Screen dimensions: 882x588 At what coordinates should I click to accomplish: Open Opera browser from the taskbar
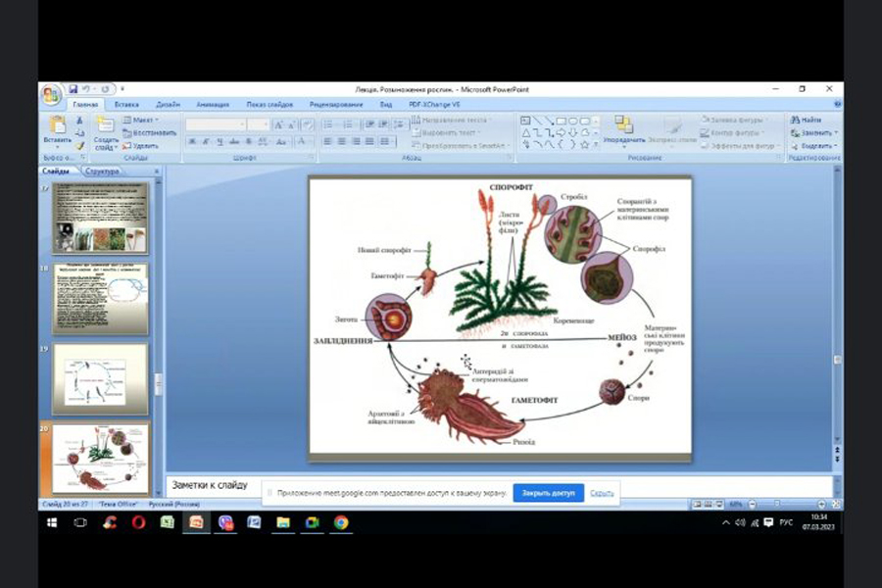(x=138, y=522)
